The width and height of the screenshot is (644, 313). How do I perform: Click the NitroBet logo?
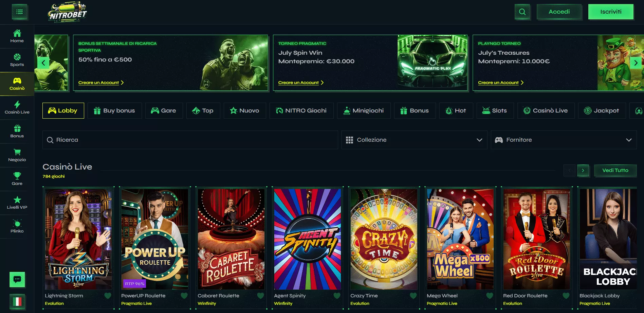[x=68, y=12]
